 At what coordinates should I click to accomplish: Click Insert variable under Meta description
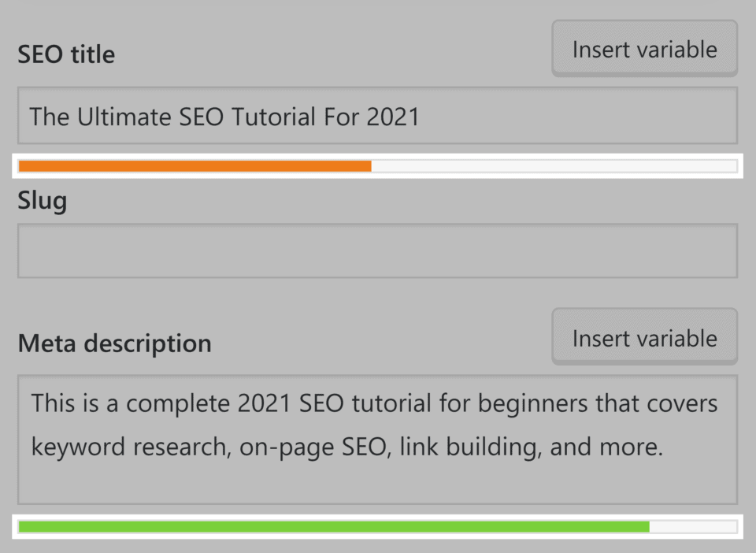[x=644, y=337]
